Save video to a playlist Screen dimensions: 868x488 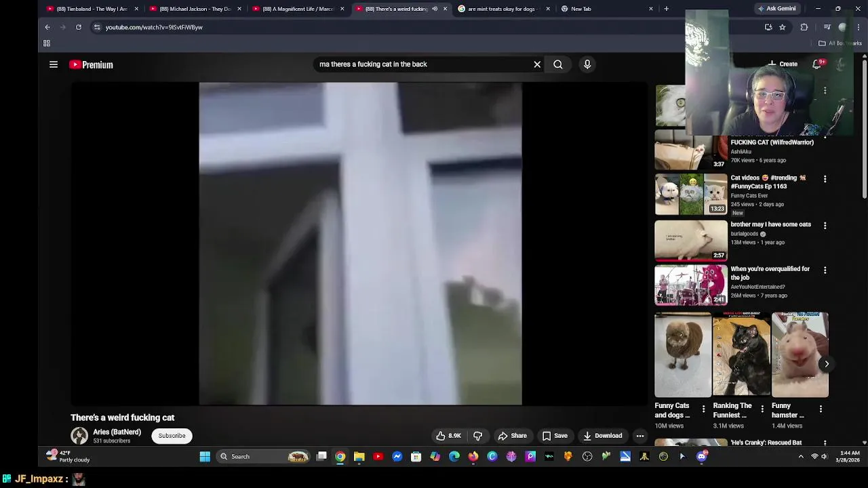555,436
